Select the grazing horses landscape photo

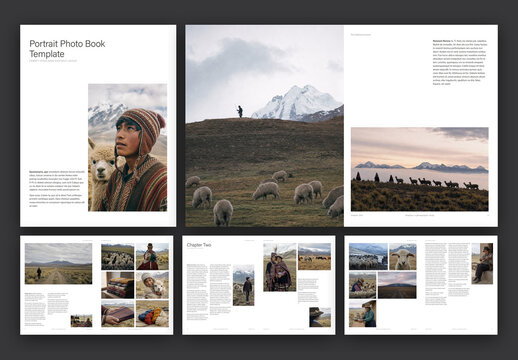tap(314, 256)
